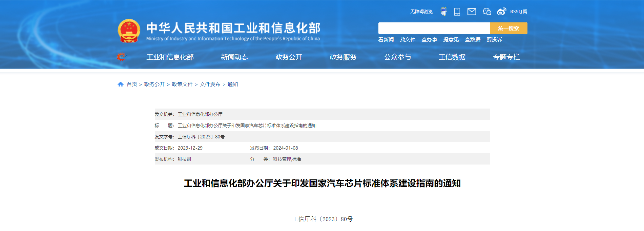Open the WeChat icon in header
Viewport: 644px width, 231px height.
pyautogui.click(x=487, y=12)
